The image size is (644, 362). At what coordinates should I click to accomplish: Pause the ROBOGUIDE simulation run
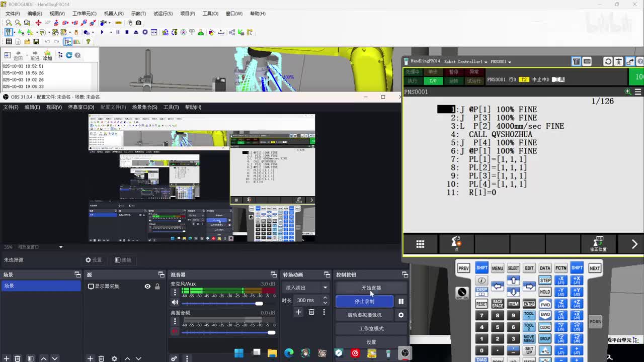118,32
